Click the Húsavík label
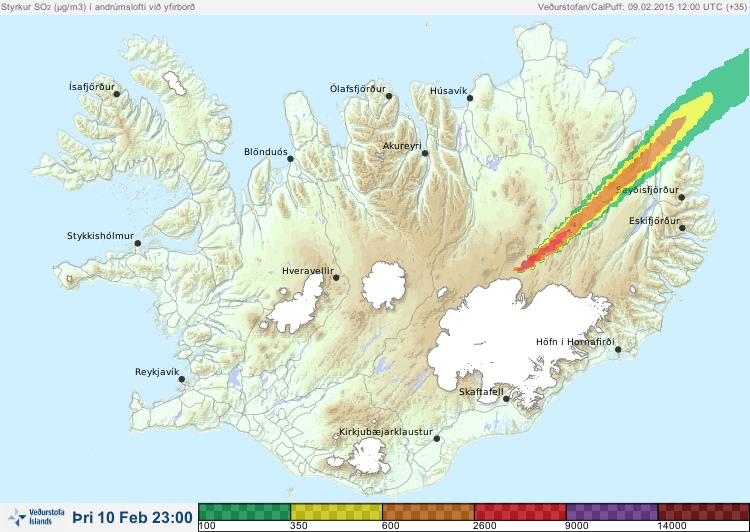 [448, 91]
